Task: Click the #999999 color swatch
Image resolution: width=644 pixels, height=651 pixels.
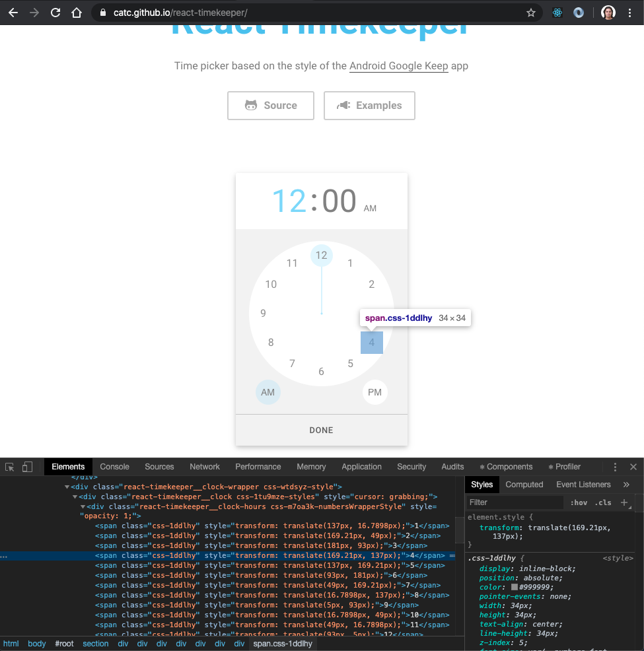Action: (515, 587)
